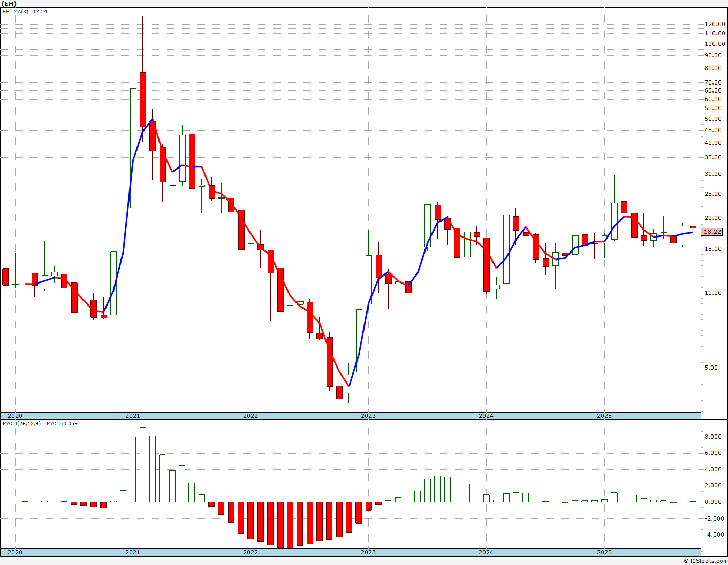Click the 17.54 moving average value
Viewport: 728px width, 565px height.
(40, 11)
